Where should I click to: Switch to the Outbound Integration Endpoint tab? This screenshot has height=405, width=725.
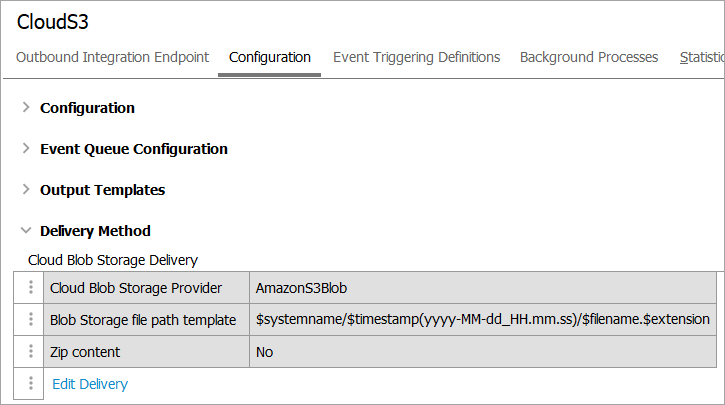113,57
